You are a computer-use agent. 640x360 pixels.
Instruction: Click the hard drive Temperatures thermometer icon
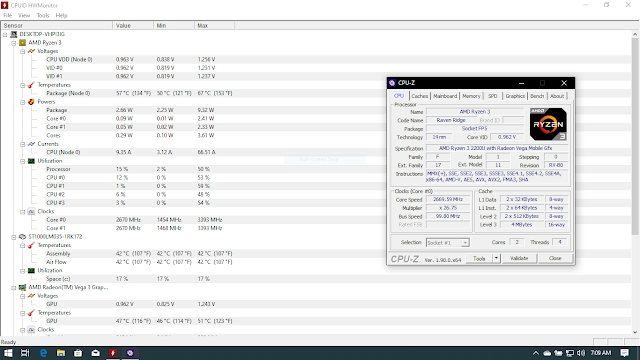[31, 245]
